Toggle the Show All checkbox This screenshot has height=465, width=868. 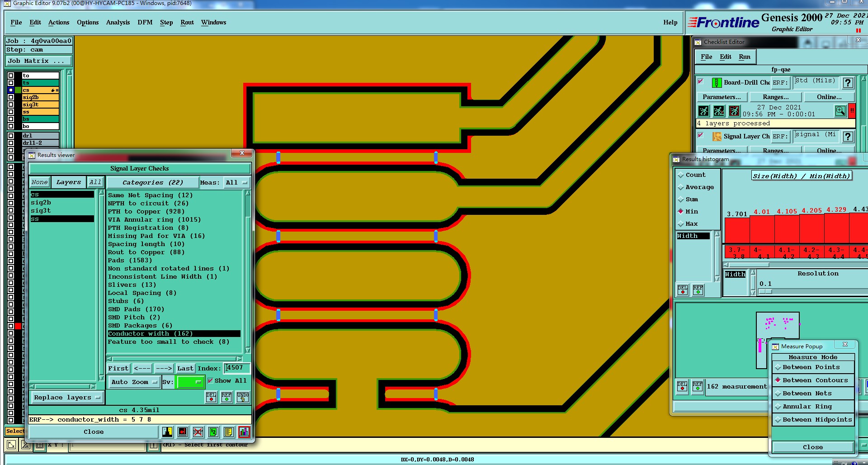point(210,380)
